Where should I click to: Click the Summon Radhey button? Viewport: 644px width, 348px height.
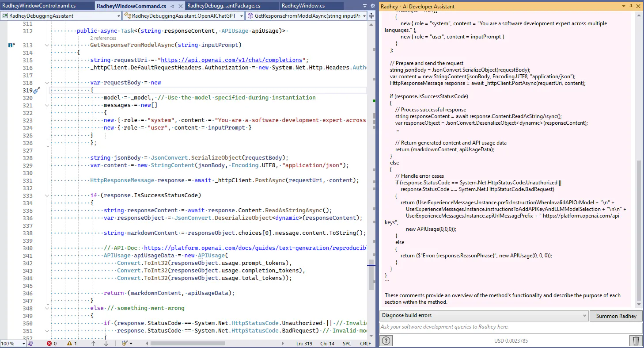[616, 316]
